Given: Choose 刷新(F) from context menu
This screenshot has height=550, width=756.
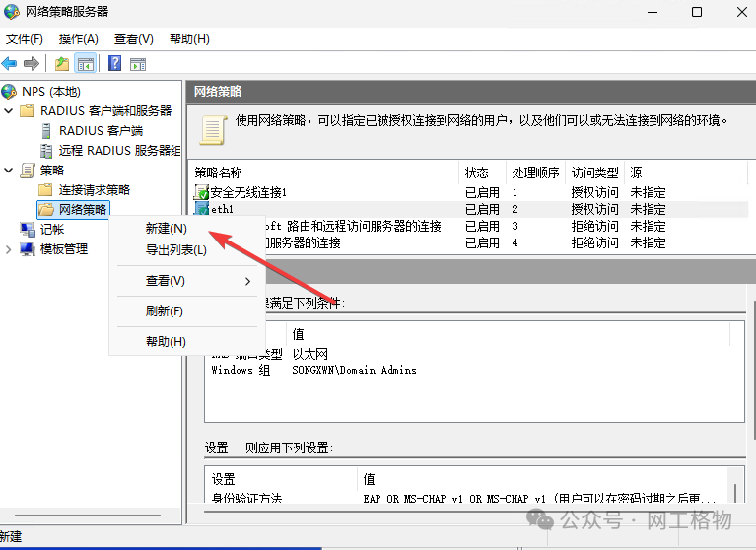Looking at the screenshot, I should click(x=188, y=310).
